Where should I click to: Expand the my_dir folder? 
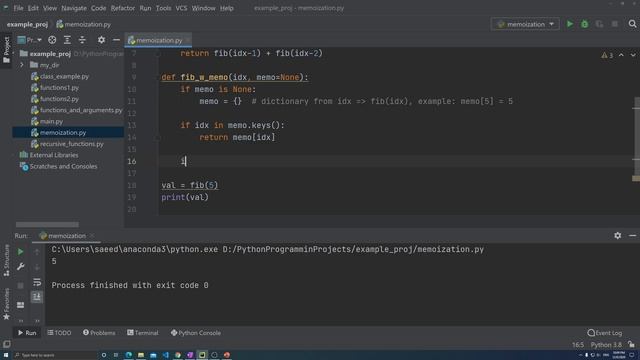[x=22, y=65]
